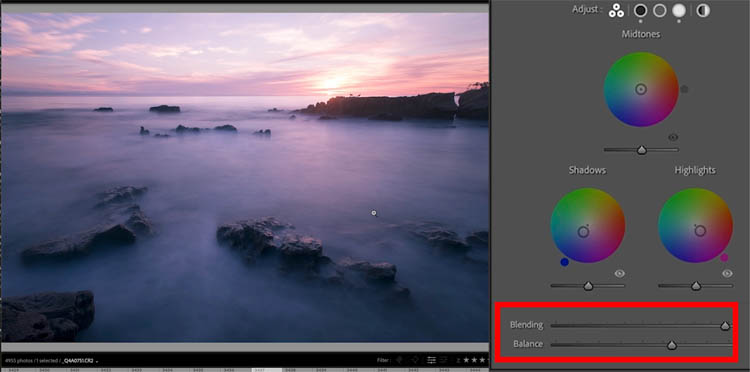750x372 pixels.
Task: Switch to Midtones-only adjust icon
Action: [660, 11]
